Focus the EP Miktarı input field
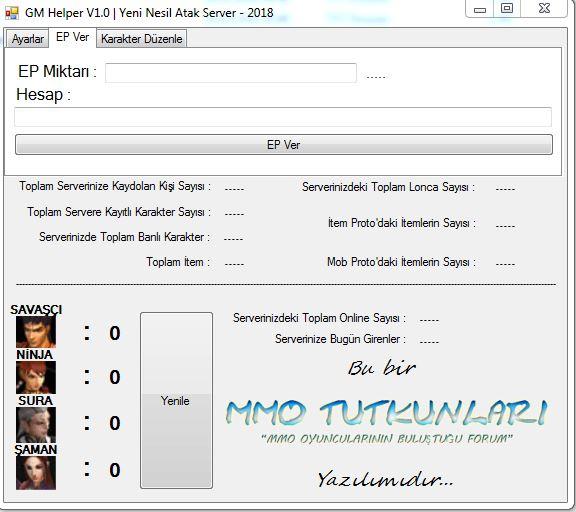This screenshot has height=512, width=576. pyautogui.click(x=231, y=73)
